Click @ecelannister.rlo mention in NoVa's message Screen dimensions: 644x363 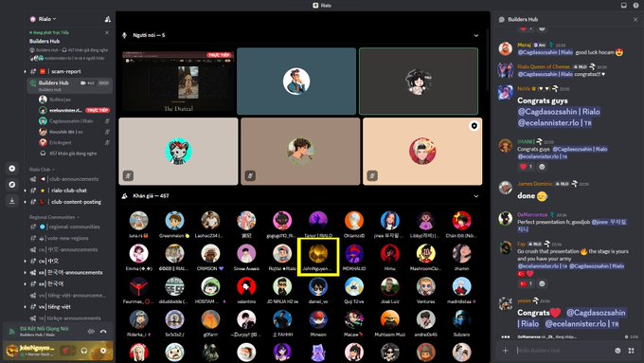click(x=555, y=122)
